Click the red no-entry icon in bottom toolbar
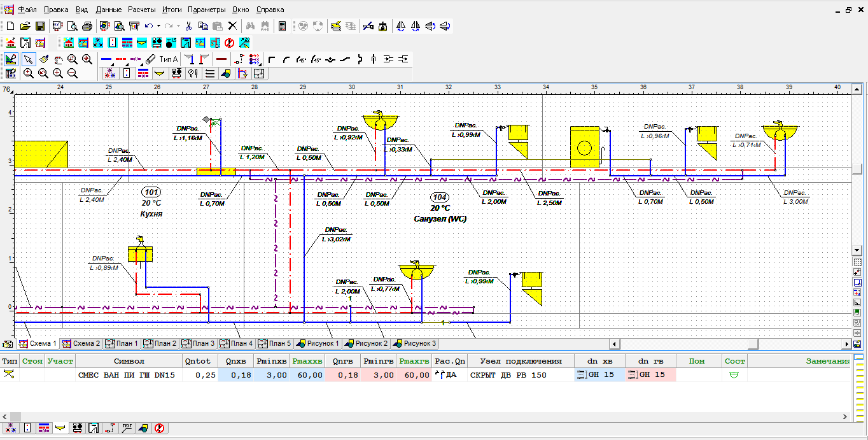The height and width of the screenshot is (440, 868). coord(160,428)
